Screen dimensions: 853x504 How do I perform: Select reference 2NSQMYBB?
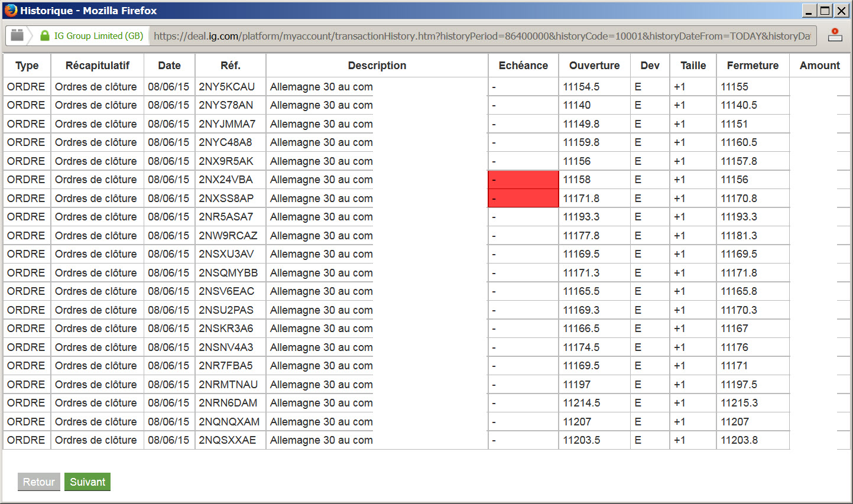click(x=228, y=273)
